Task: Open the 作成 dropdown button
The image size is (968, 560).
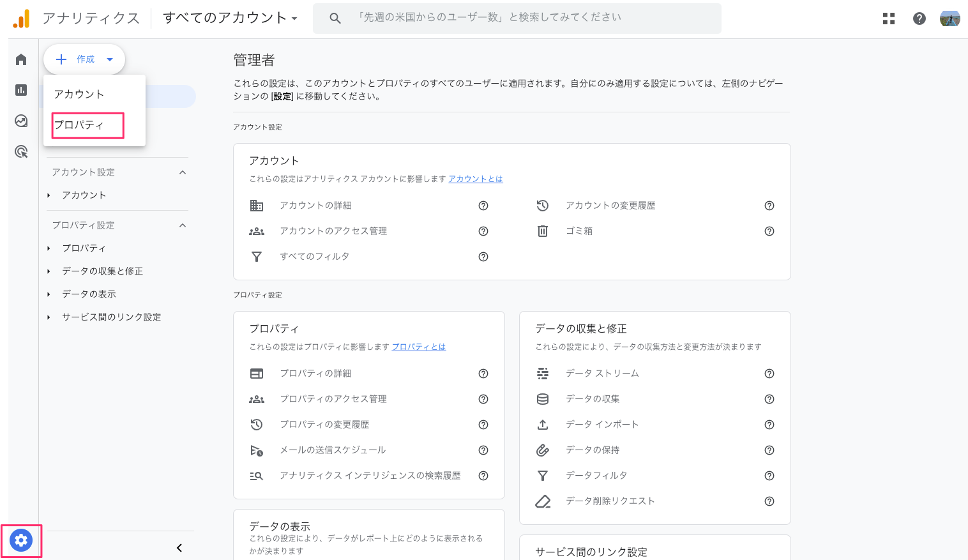Action: click(84, 59)
